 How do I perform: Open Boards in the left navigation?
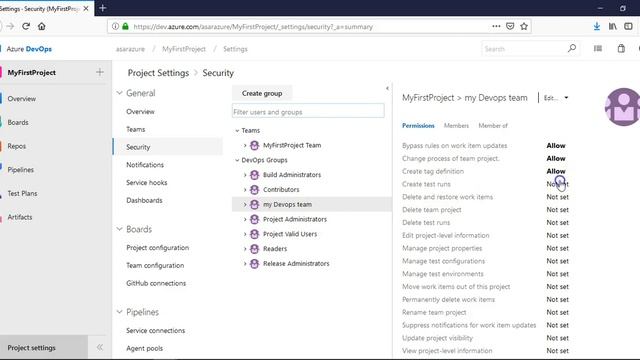click(x=18, y=122)
